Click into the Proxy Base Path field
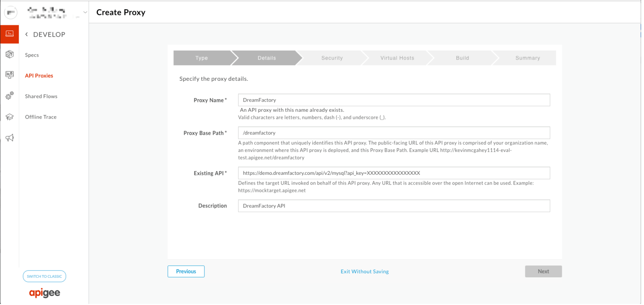 point(394,133)
